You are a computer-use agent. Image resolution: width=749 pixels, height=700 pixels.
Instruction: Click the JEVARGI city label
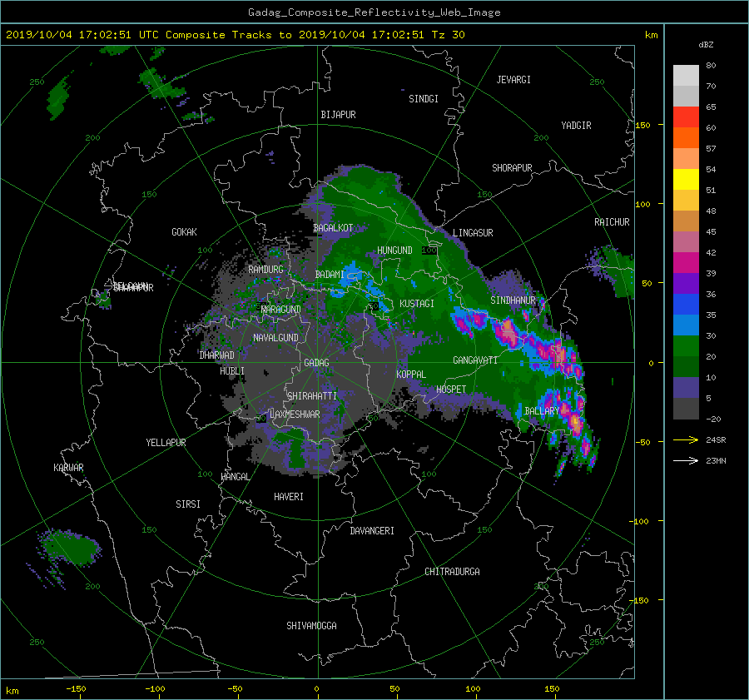pos(513,80)
